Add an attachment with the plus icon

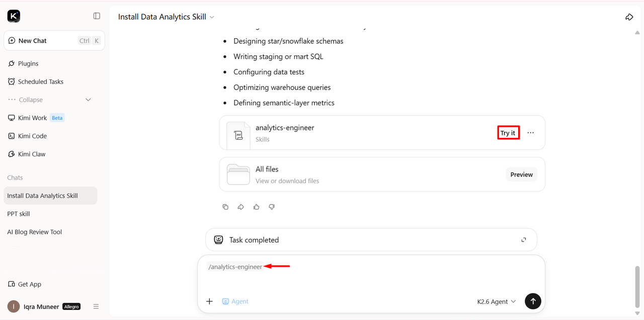[x=210, y=301]
